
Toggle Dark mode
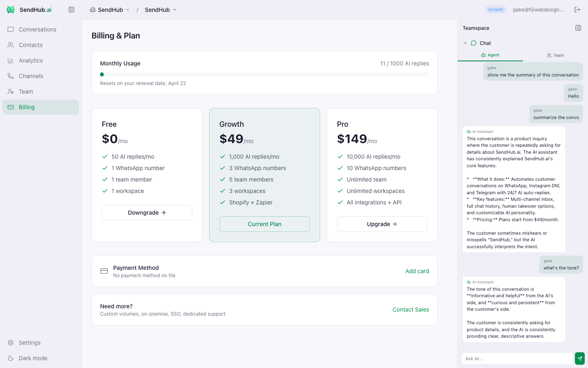40,358
